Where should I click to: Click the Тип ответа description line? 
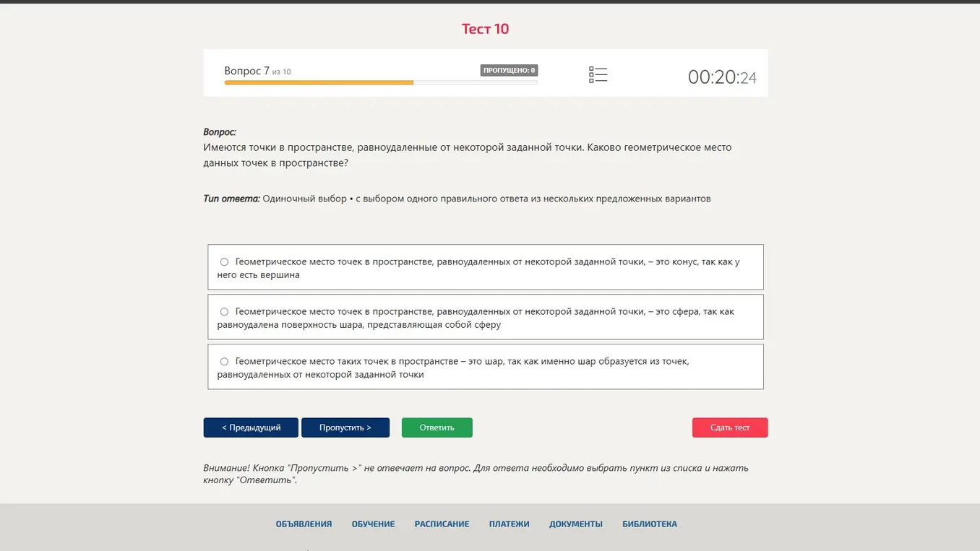click(x=457, y=199)
